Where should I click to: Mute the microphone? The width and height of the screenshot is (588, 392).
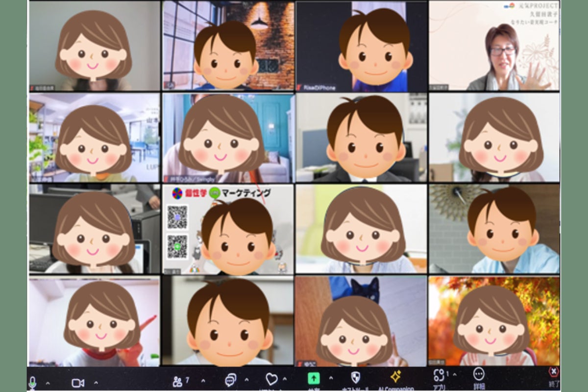pyautogui.click(x=33, y=382)
